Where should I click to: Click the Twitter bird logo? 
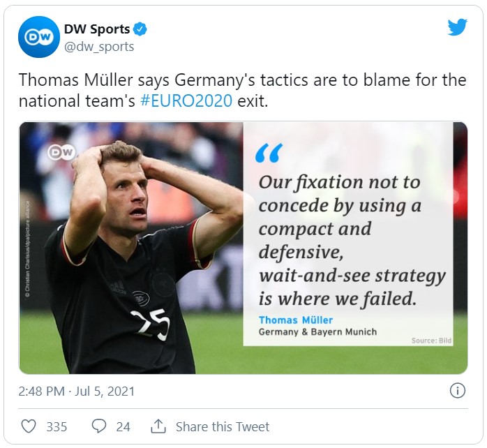457,27
